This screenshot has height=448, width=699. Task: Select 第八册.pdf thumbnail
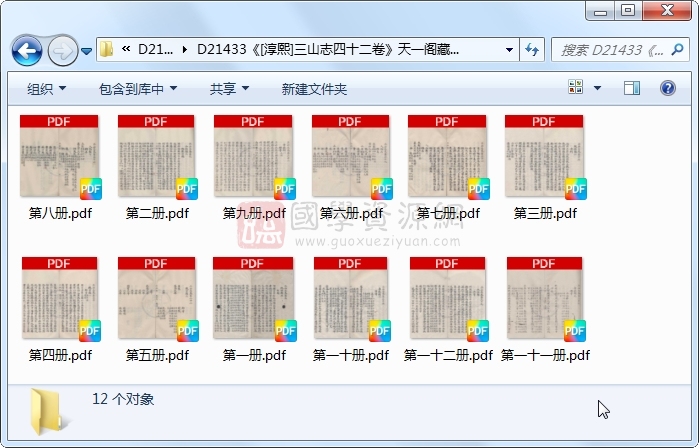click(60, 157)
